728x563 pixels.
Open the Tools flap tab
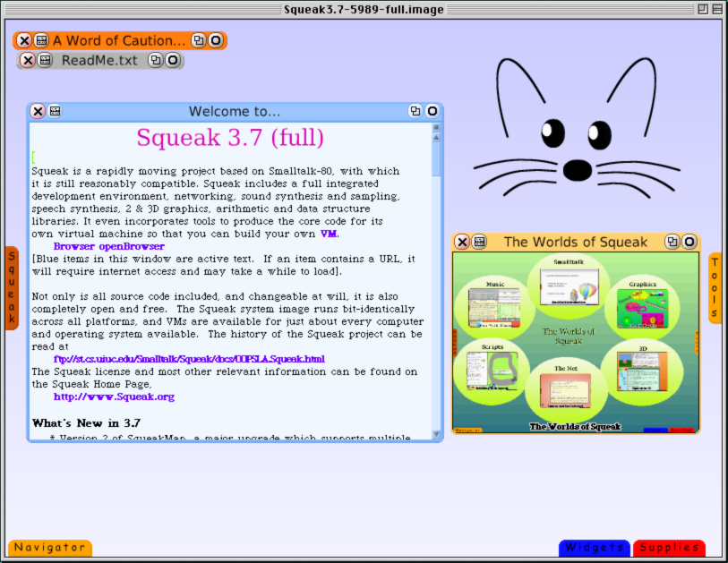point(715,288)
